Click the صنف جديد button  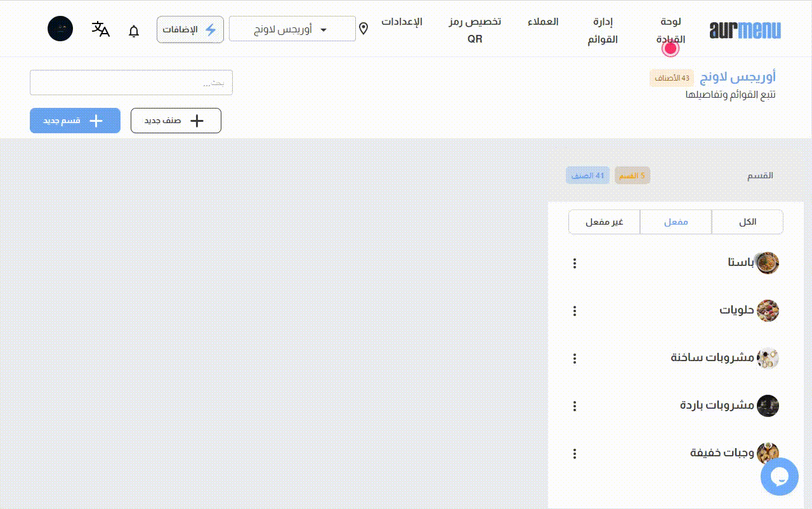pyautogui.click(x=176, y=121)
